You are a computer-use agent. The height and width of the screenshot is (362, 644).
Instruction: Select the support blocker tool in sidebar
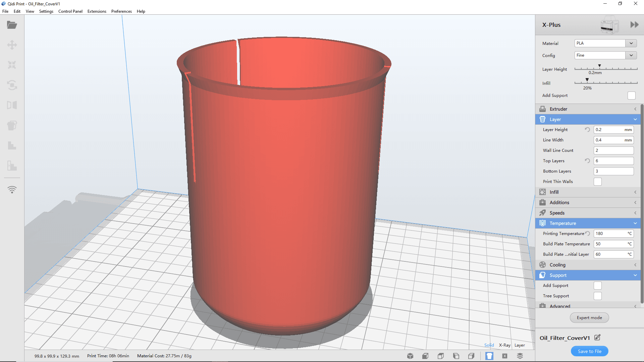click(12, 145)
